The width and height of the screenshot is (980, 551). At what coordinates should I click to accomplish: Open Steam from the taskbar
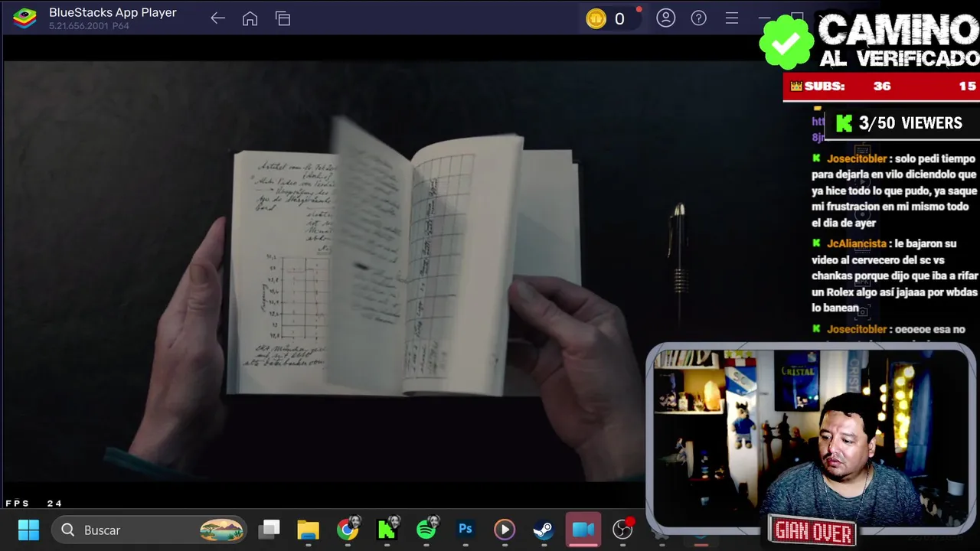point(544,530)
